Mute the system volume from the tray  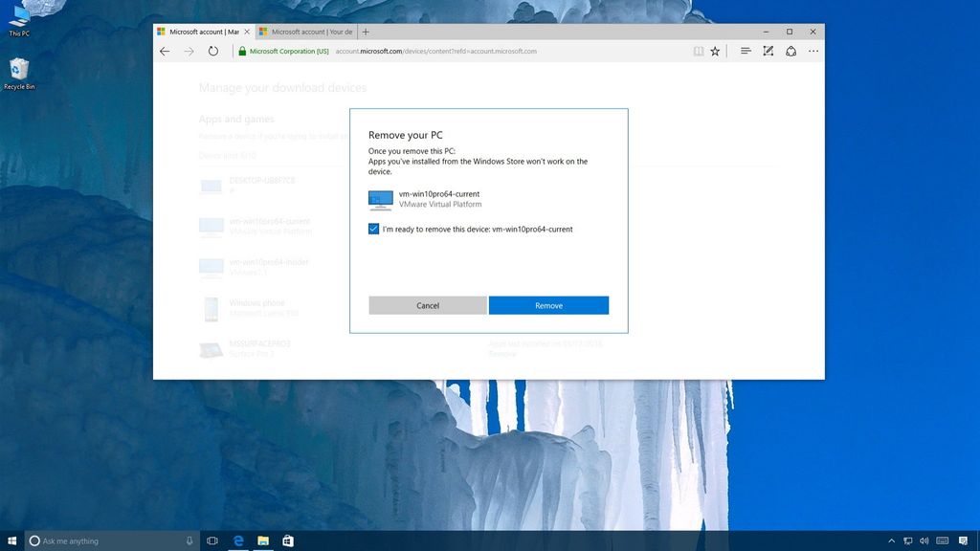924,540
